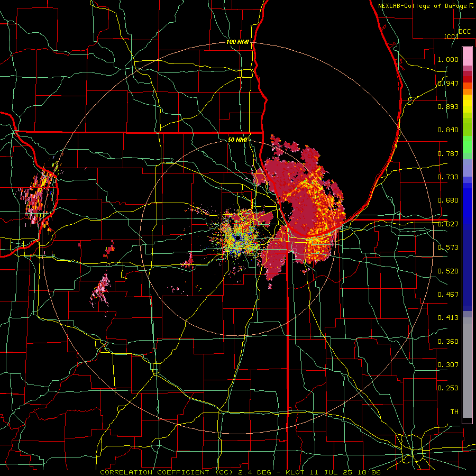Select the 0.733 scale value
The height and width of the screenshot is (476, 476).
click(x=448, y=177)
